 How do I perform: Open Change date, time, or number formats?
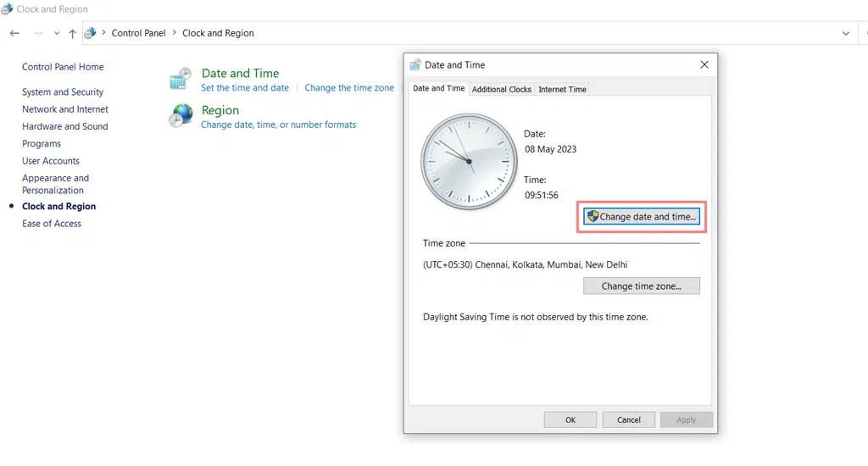(x=278, y=125)
